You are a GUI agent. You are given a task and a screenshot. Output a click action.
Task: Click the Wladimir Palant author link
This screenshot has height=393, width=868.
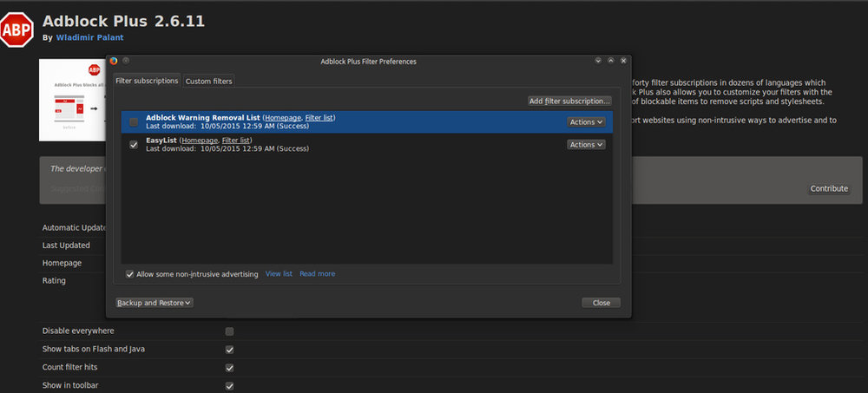pos(89,37)
